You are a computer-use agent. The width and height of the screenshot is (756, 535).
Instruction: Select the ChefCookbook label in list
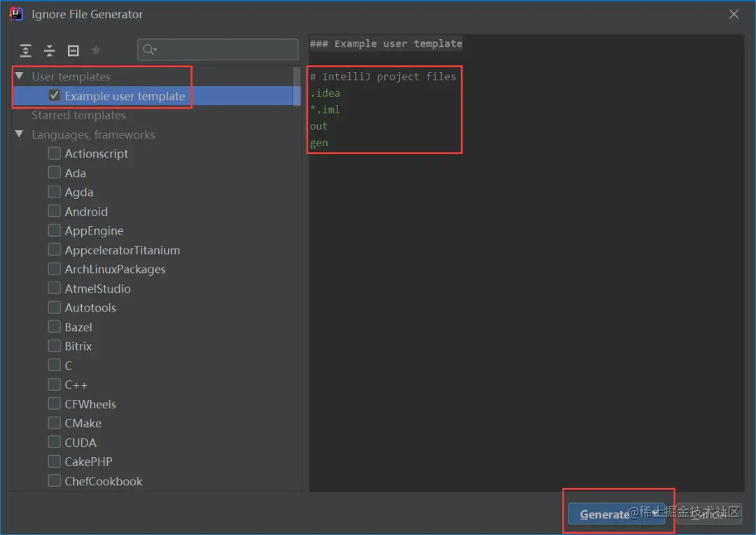click(x=104, y=481)
